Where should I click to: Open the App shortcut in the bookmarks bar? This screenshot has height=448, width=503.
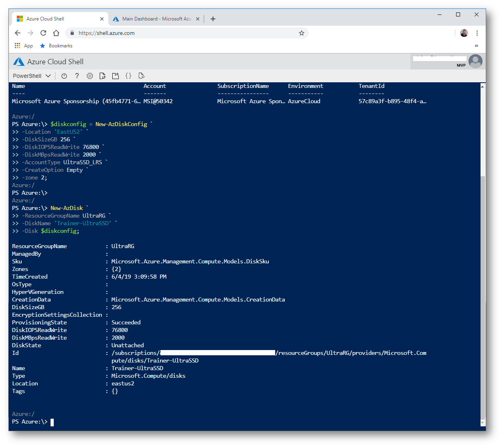click(24, 46)
